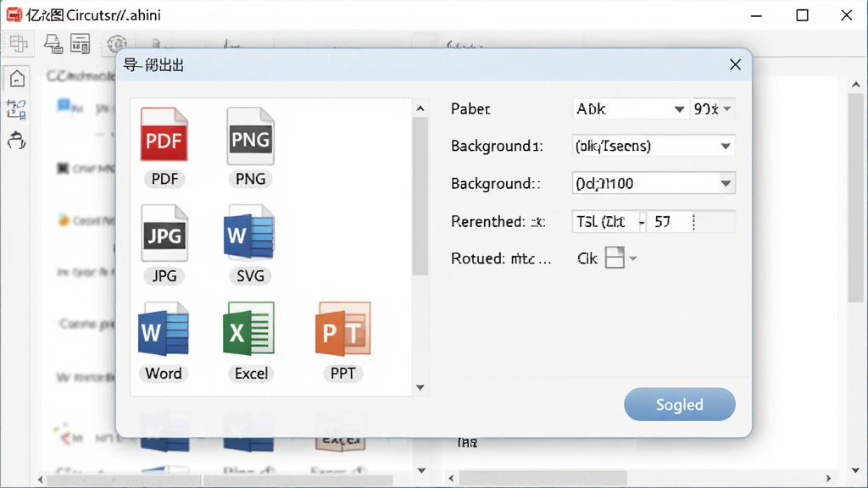Click the first Rerenthed field showing TSL

605,222
